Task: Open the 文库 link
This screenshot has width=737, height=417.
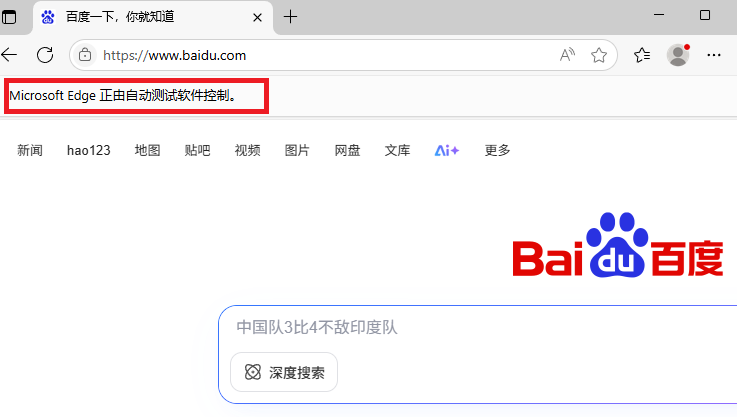Action: click(x=397, y=150)
